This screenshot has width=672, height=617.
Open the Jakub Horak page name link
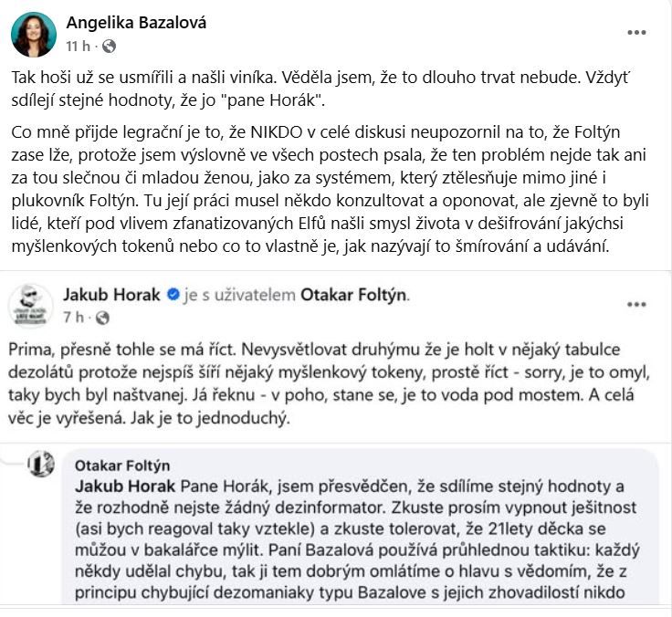112,295
